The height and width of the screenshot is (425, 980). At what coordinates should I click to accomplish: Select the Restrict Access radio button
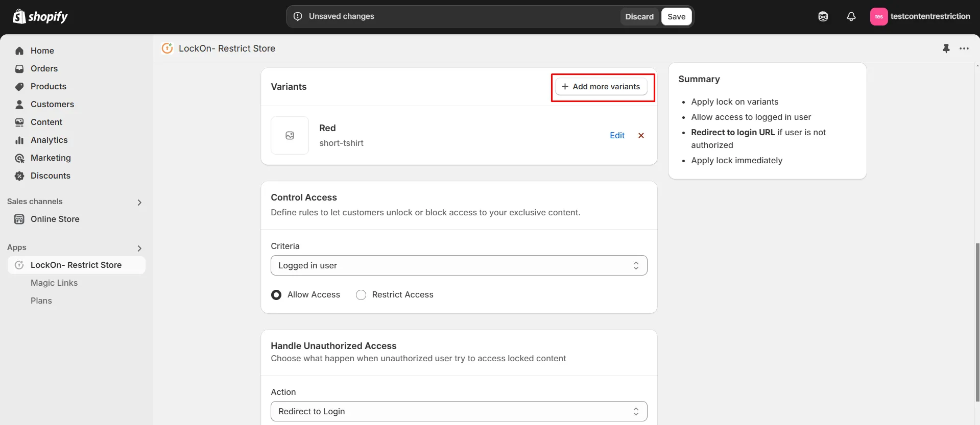[x=361, y=294]
